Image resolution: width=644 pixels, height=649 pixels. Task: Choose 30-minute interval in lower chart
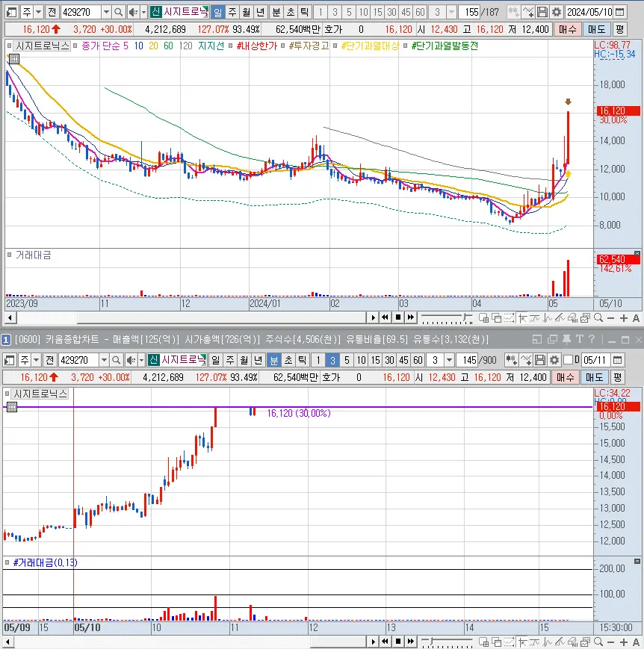[x=390, y=360]
